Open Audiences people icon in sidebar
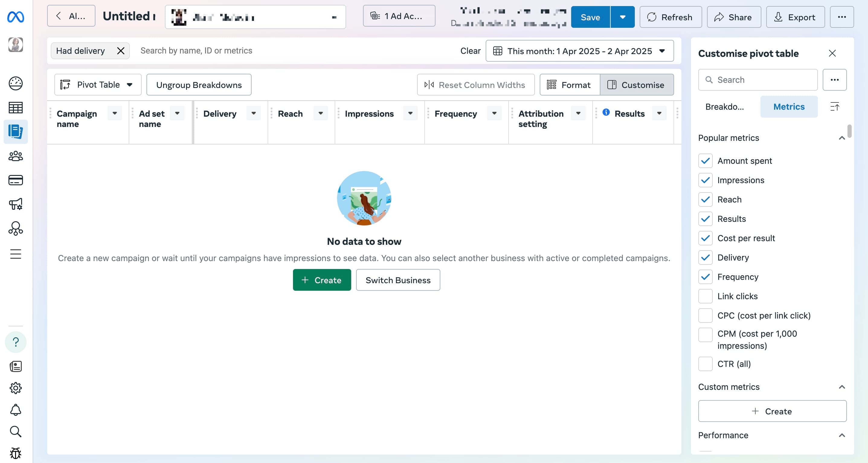 point(15,156)
